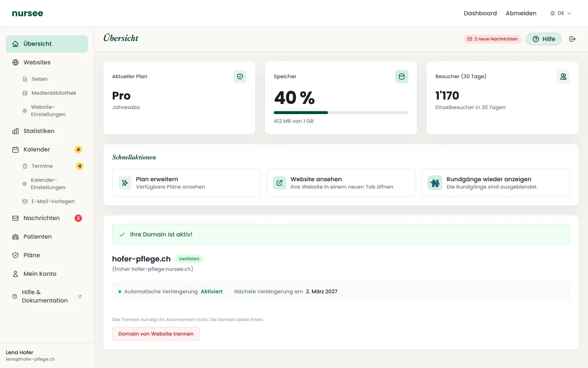Open Kalender in the sidebar

[x=47, y=149]
